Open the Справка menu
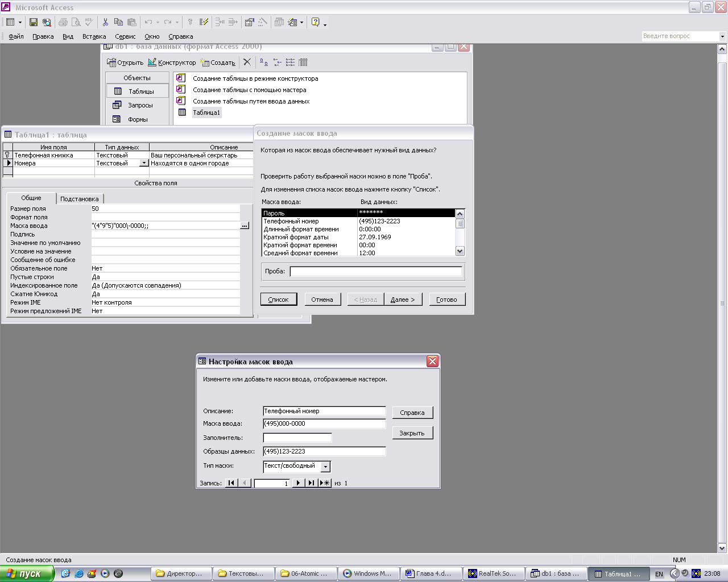This screenshot has height=582, width=728. [181, 36]
